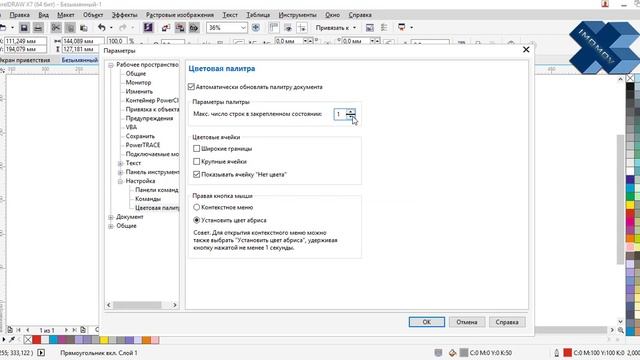Click the yellow swatch in document palette

(x=104, y=340)
